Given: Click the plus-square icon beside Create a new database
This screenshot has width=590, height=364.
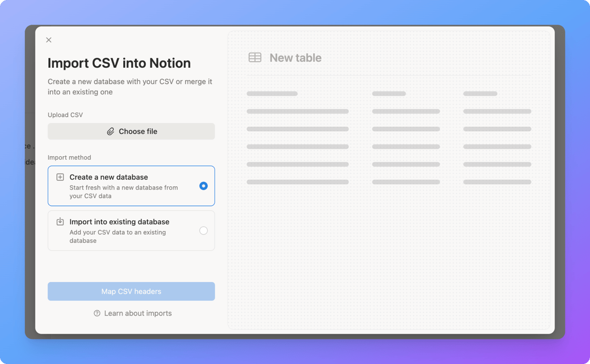Looking at the screenshot, I should (60, 176).
